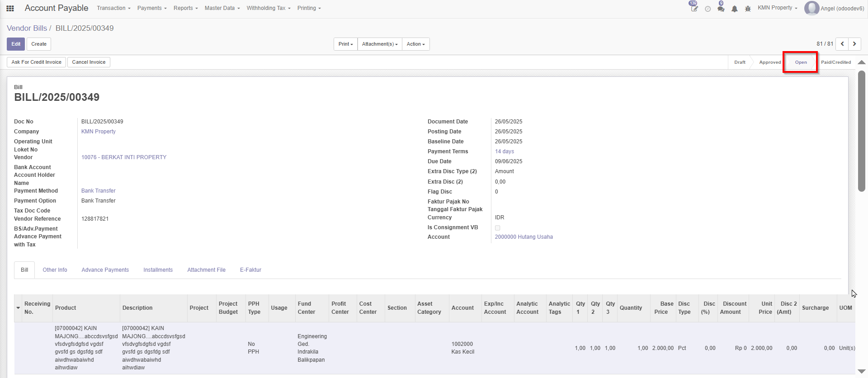Open the debug bug icon
Image resolution: width=868 pixels, height=378 pixels.
click(x=748, y=9)
